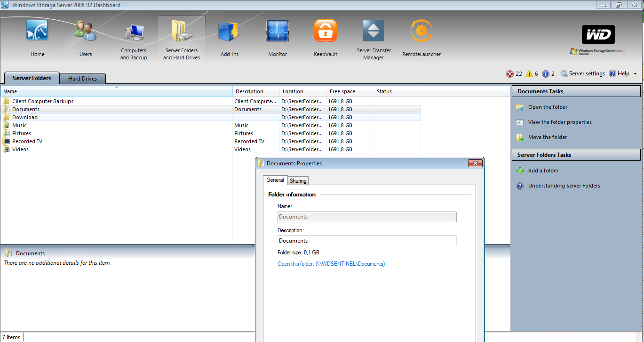644x342 pixels.
Task: Open this folder link \\WDSENTINEL\Documents
Action: point(331,264)
